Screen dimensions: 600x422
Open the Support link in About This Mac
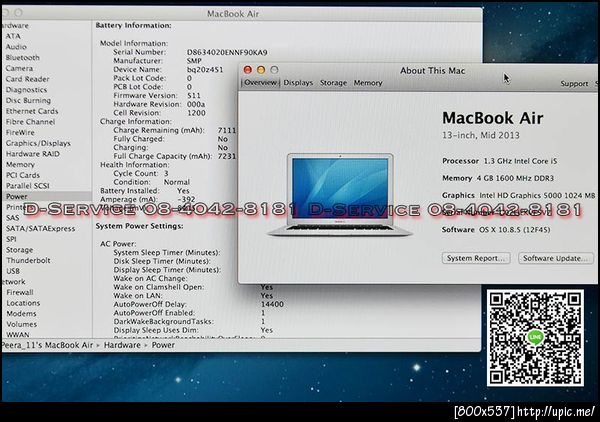574,83
